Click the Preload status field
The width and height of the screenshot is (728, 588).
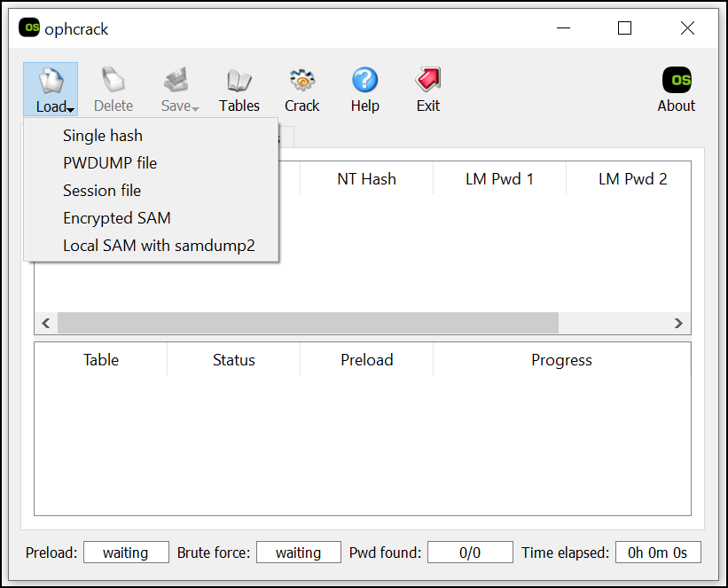pyautogui.click(x=126, y=553)
